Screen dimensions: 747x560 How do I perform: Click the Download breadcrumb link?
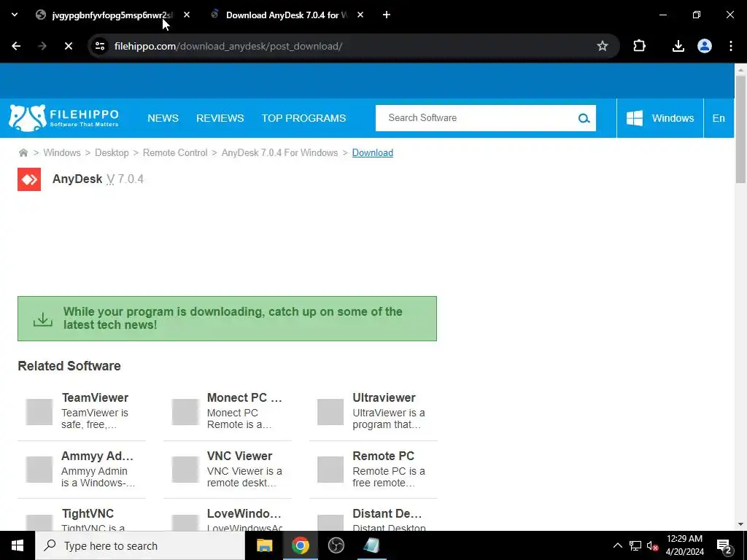pyautogui.click(x=373, y=153)
